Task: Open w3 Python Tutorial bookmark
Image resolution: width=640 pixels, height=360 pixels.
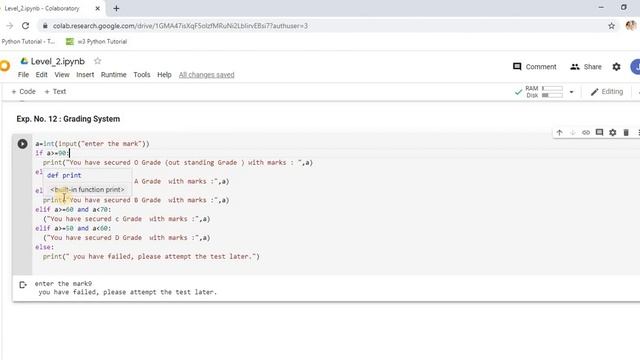Action: [97, 42]
